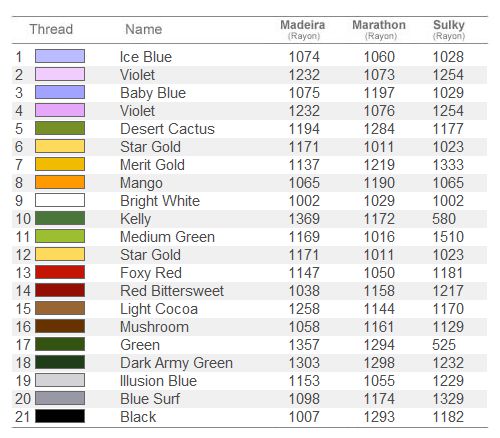Click the Marathon column header
Viewport: 500px width, 438px height.
point(379,29)
